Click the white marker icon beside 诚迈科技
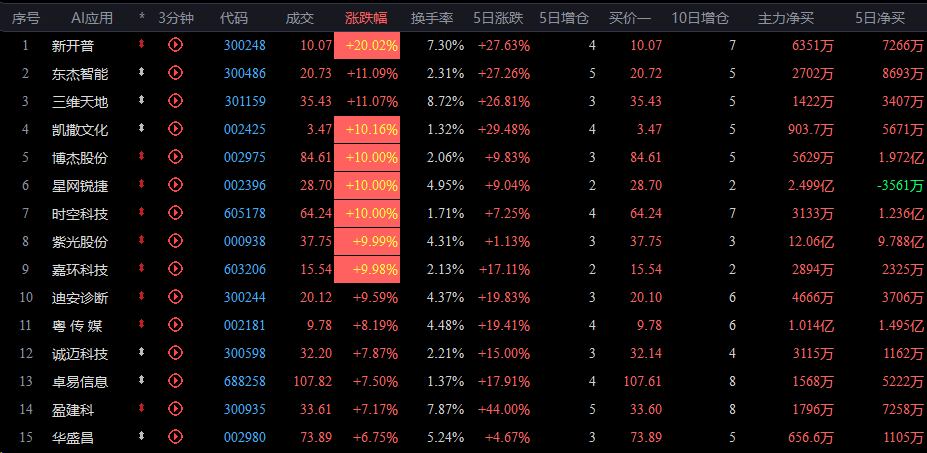This screenshot has height=453, width=927. click(141, 351)
